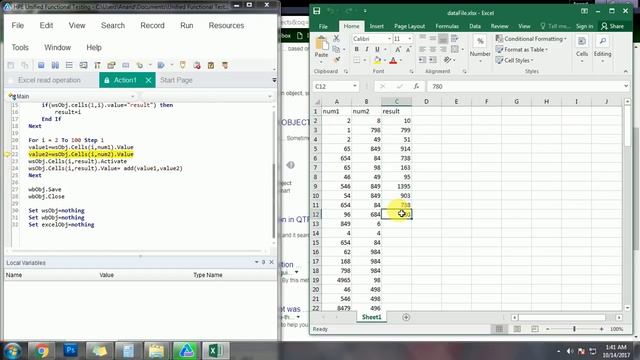Switch to the Formulas ribbon tab
Viewport: 640px width, 360px height.
click(447, 26)
